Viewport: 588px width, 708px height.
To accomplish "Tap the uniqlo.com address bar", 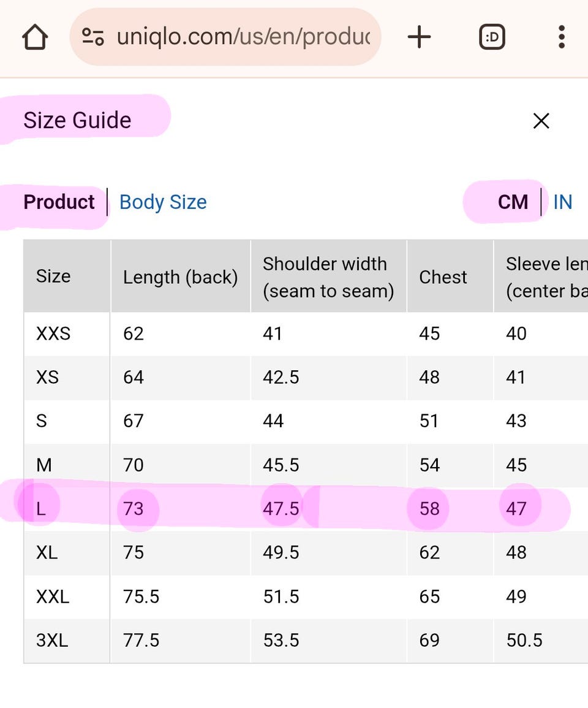I will 243,37.
